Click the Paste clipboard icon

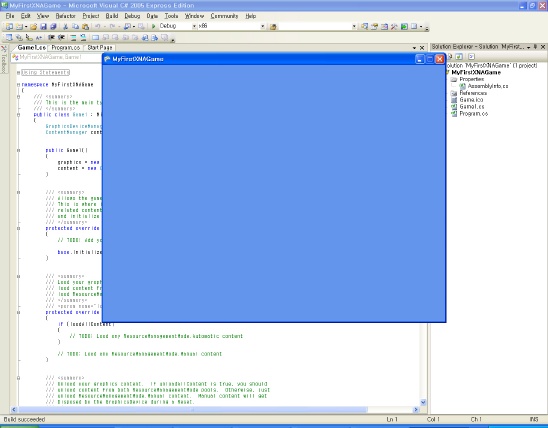(x=85, y=27)
